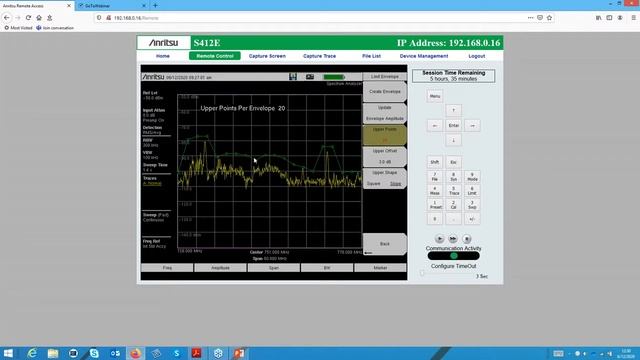
Task: Open Skype from the taskbar
Action: [x=94, y=353]
